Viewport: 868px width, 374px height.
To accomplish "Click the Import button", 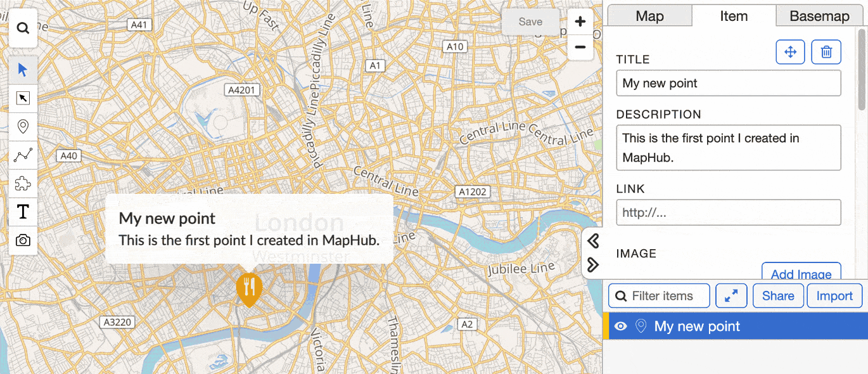I will coord(834,296).
